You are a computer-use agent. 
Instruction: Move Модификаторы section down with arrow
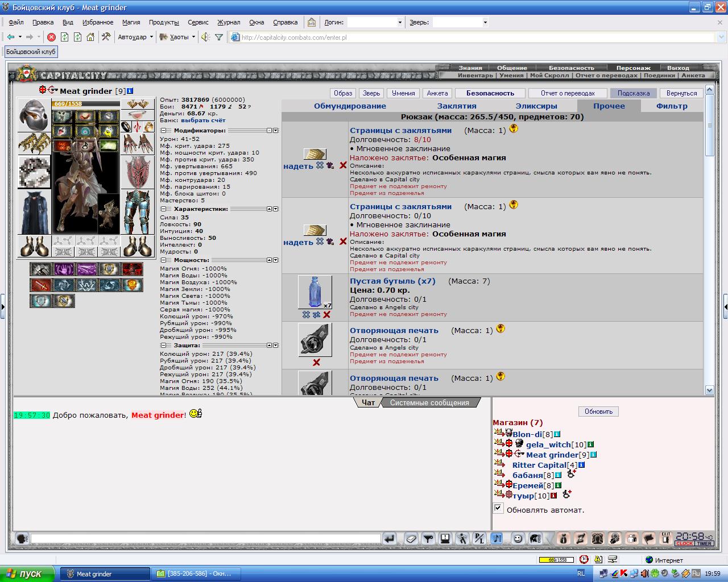276,130
